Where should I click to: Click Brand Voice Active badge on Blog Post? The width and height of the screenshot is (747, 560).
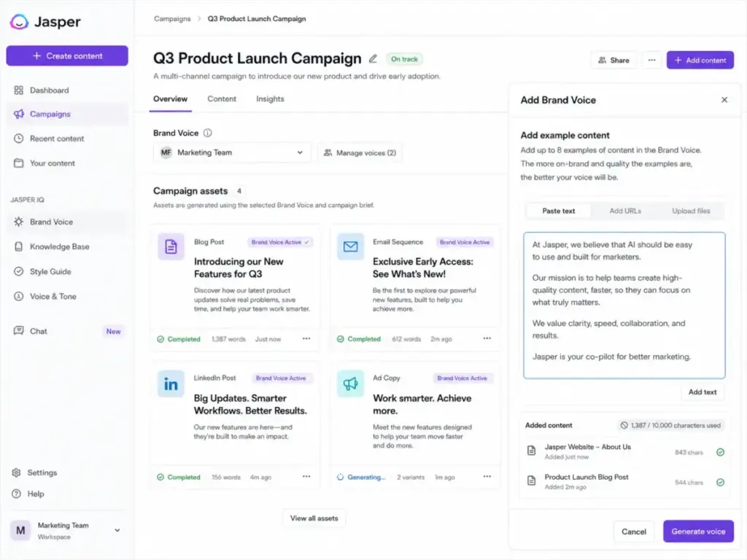280,242
